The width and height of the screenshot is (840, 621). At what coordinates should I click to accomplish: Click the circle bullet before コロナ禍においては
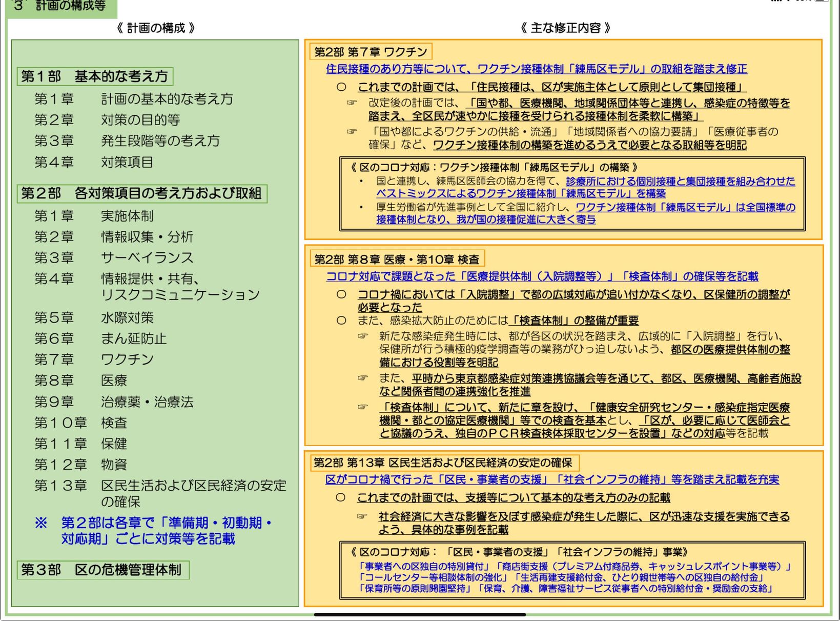pyautogui.click(x=341, y=294)
